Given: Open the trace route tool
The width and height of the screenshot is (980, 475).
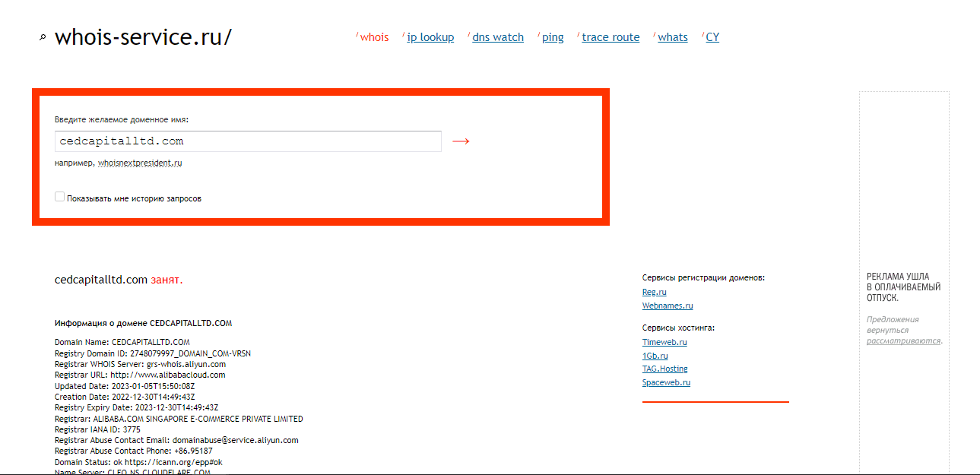Looking at the screenshot, I should tap(611, 37).
